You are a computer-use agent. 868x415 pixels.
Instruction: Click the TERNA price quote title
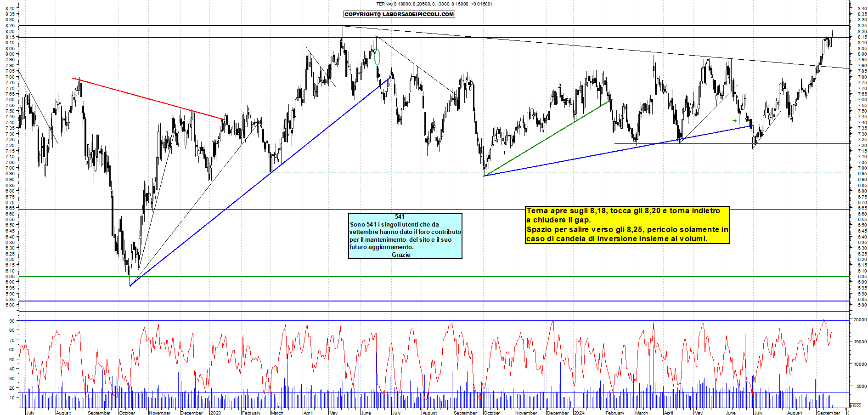pyautogui.click(x=434, y=4)
